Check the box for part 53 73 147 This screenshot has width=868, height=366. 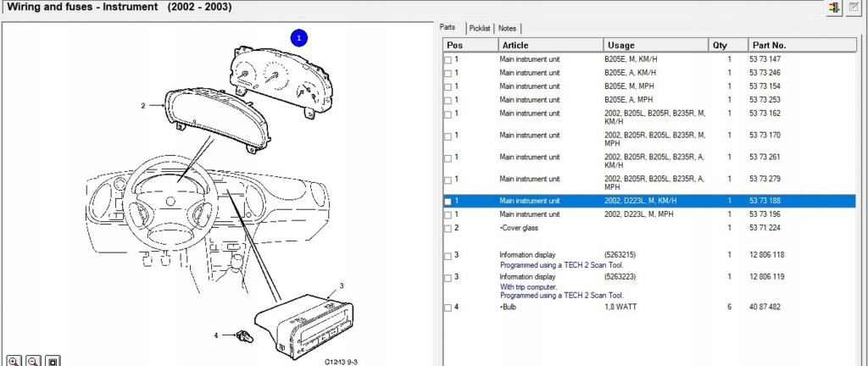tap(448, 59)
